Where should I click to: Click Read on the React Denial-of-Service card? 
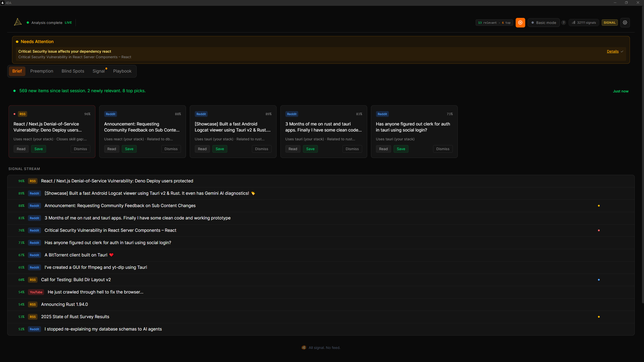pos(21,149)
